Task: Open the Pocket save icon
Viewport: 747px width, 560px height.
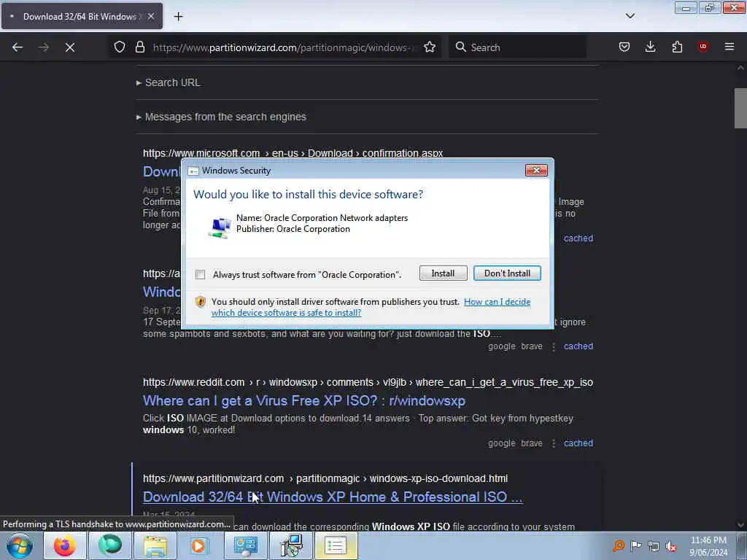Action: point(624,47)
